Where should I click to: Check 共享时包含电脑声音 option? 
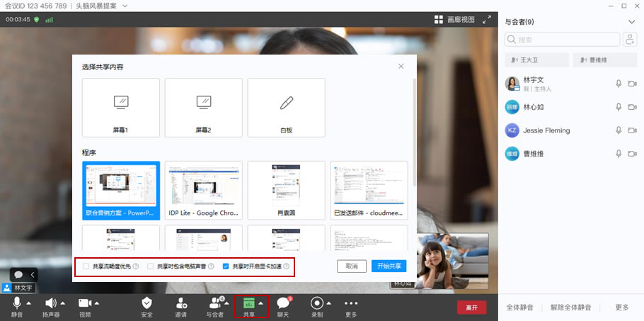(150, 266)
